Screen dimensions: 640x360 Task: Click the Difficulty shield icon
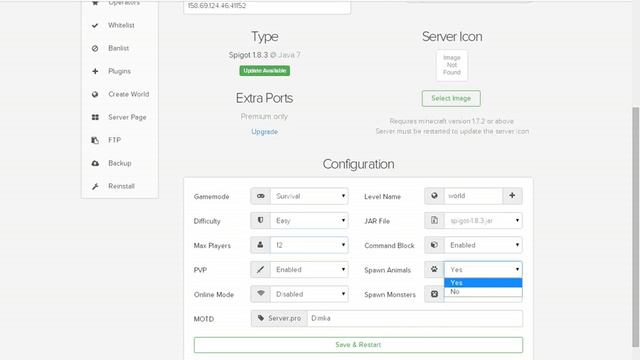260,220
